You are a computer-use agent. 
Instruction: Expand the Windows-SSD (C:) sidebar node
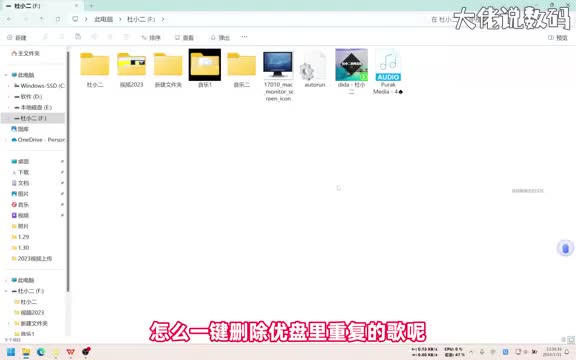point(9,86)
